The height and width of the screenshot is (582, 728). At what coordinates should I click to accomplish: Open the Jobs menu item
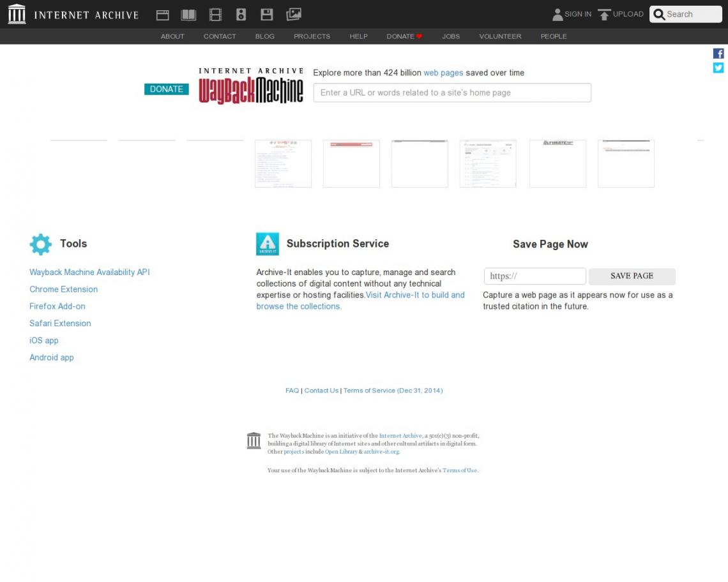pos(451,36)
